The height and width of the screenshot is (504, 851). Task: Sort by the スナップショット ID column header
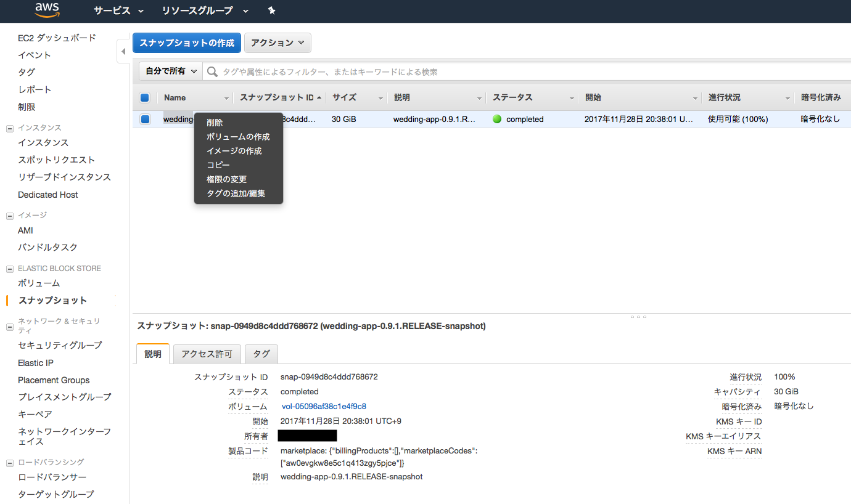coord(279,97)
